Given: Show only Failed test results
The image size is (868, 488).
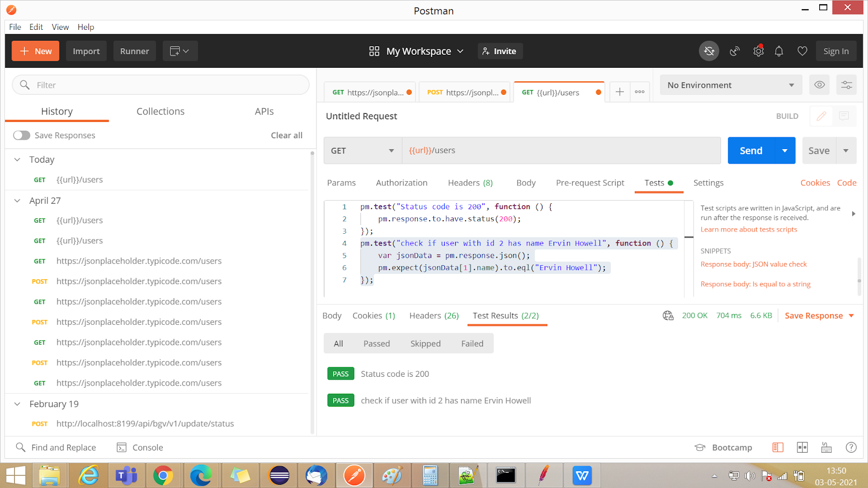Looking at the screenshot, I should tap(473, 343).
